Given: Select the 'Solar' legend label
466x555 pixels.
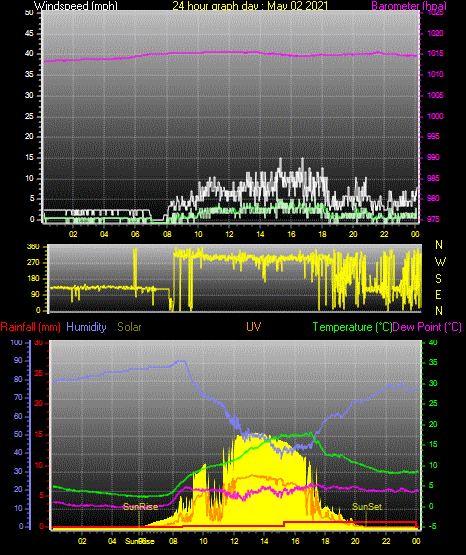Looking at the screenshot, I should [129, 327].
